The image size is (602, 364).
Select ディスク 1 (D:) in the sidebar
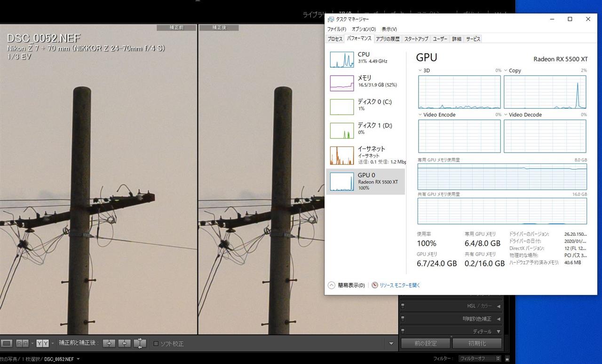coord(365,130)
